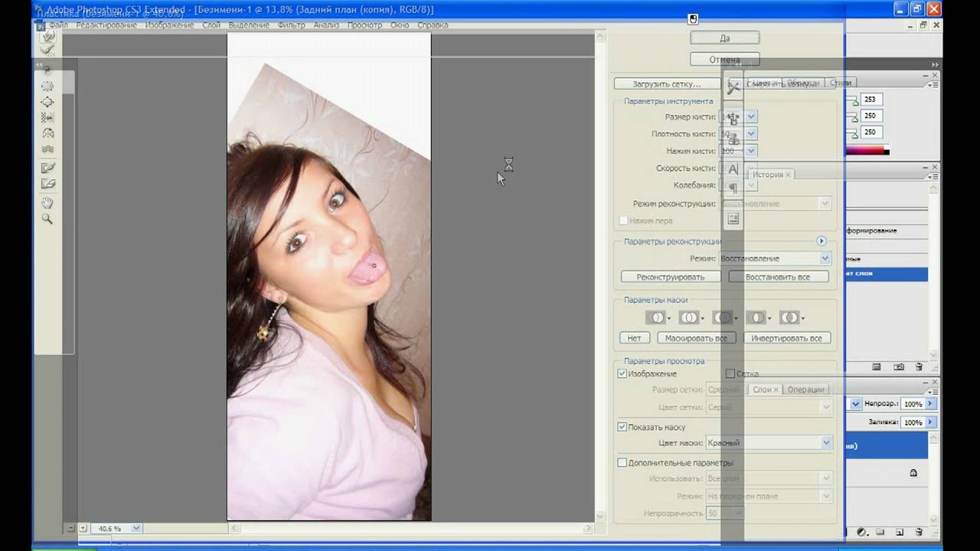
Task: Open adjustment layer menu in Layers panel
Action: [861, 532]
